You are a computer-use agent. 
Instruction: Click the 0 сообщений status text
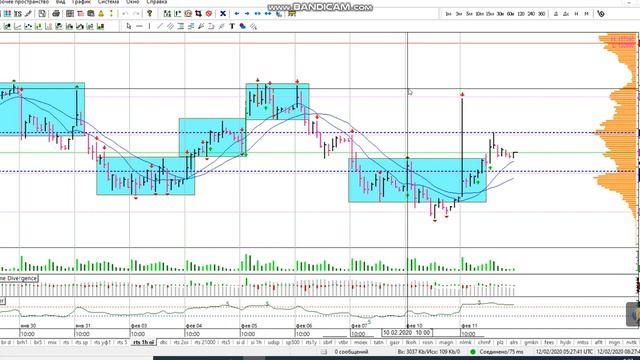coord(351,351)
